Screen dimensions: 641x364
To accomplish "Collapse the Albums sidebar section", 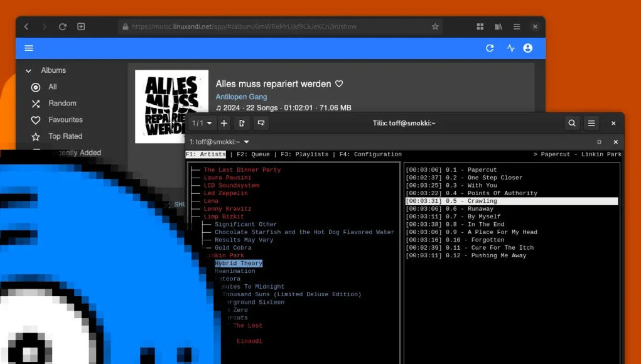I will 28,71.
